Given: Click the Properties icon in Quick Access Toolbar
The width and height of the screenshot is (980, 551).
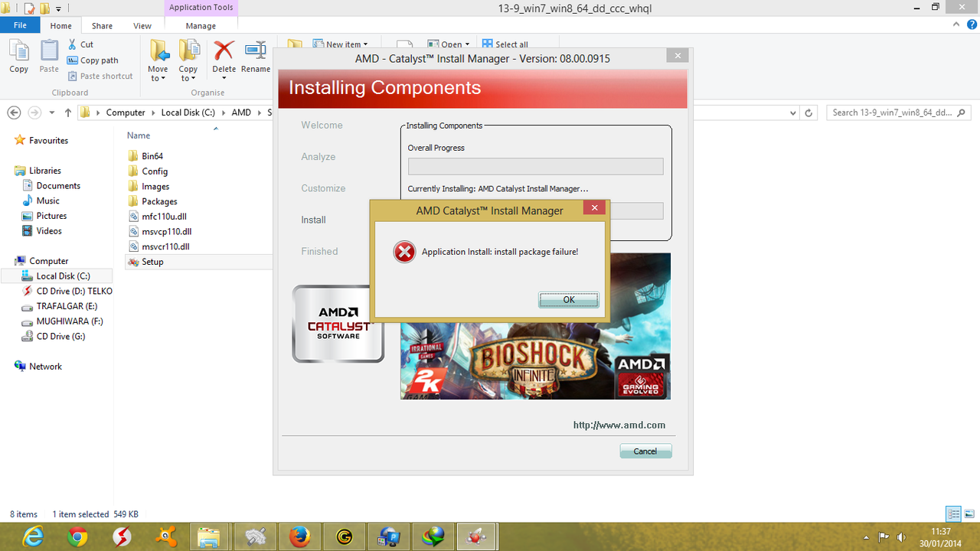Looking at the screenshot, I should 30,8.
